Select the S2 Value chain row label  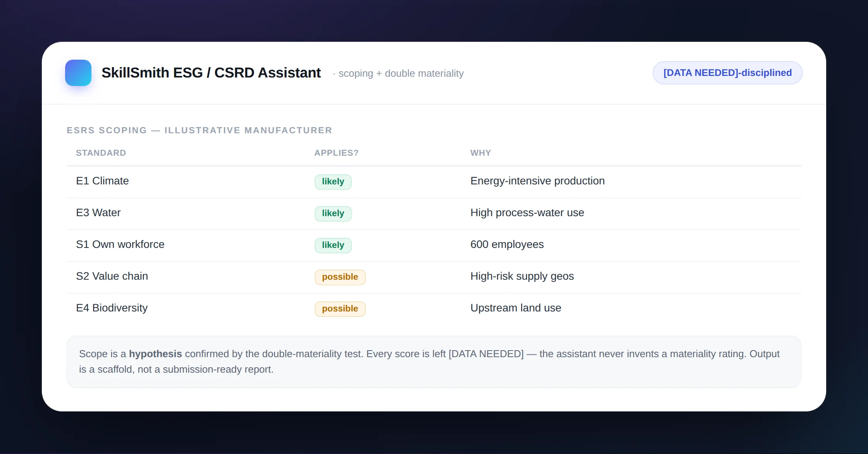[x=112, y=276]
